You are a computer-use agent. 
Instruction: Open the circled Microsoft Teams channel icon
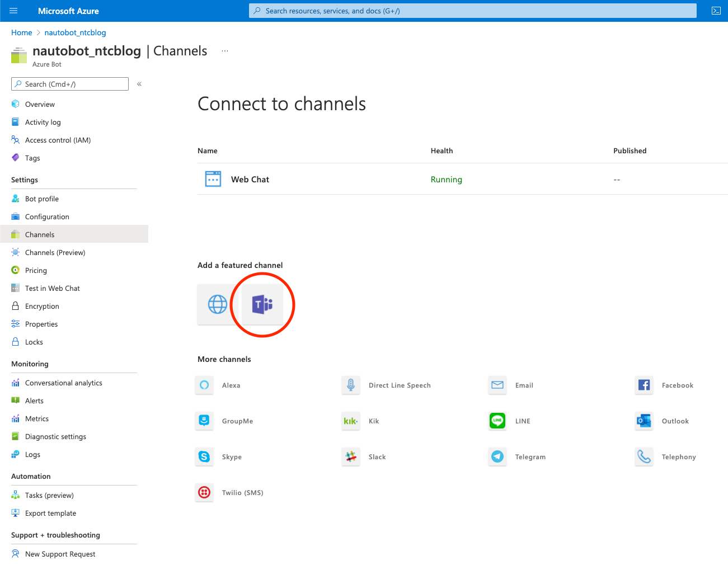[262, 304]
